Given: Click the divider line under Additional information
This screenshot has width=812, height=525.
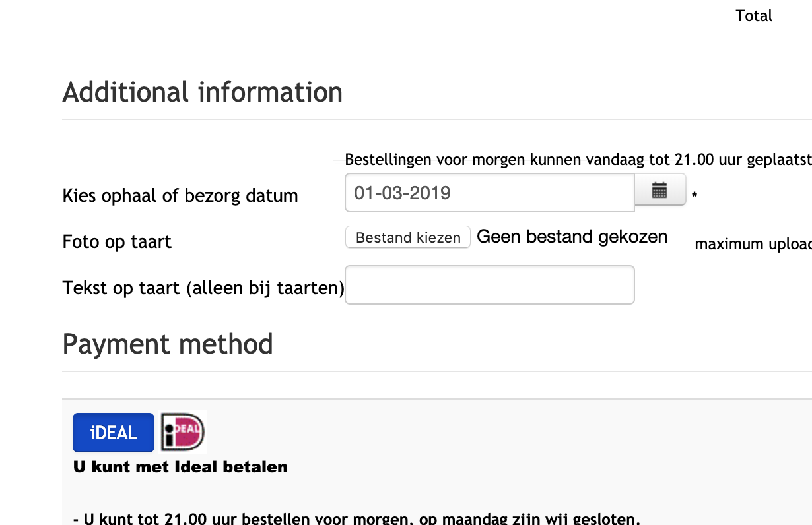Looking at the screenshot, I should [x=436, y=119].
